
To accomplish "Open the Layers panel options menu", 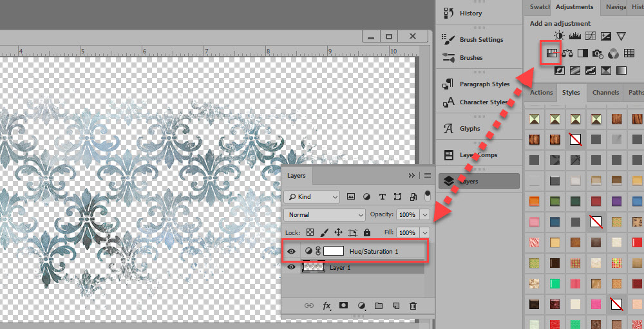I will (428, 175).
